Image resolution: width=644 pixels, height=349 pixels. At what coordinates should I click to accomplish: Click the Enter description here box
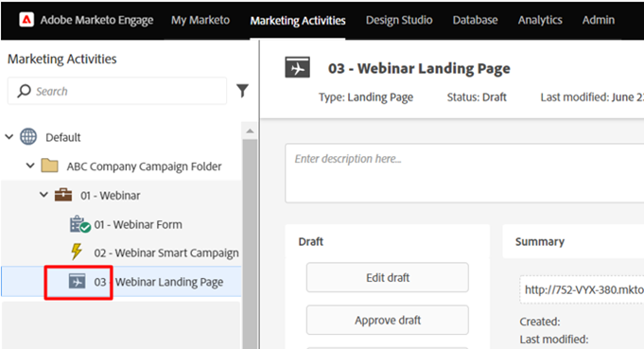point(464,173)
